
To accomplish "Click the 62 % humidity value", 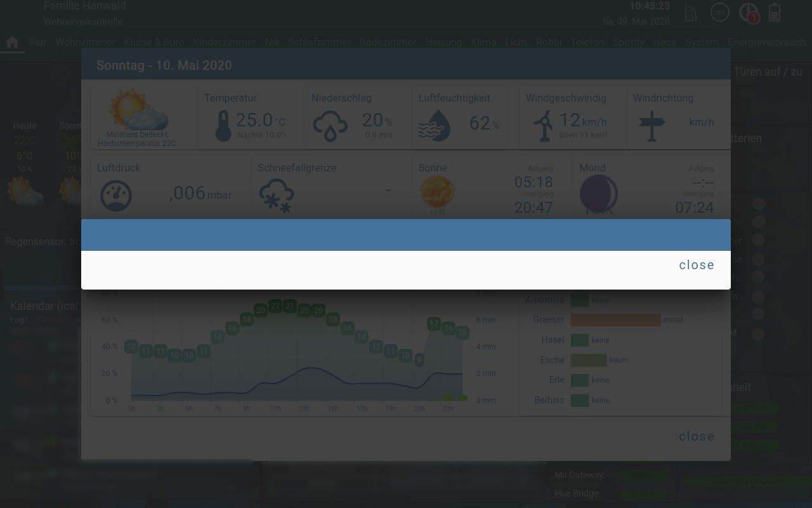I will coord(484,123).
